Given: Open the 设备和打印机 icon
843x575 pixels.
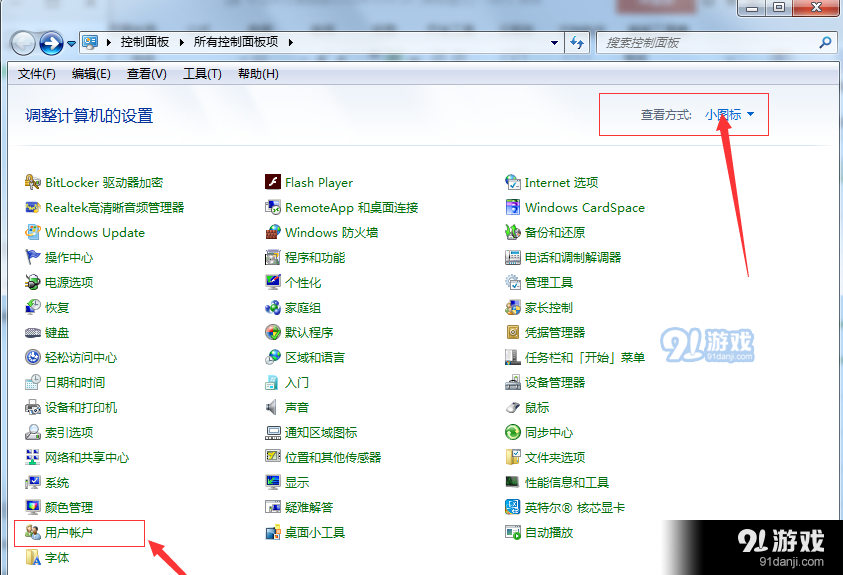Looking at the screenshot, I should click(x=33, y=407).
